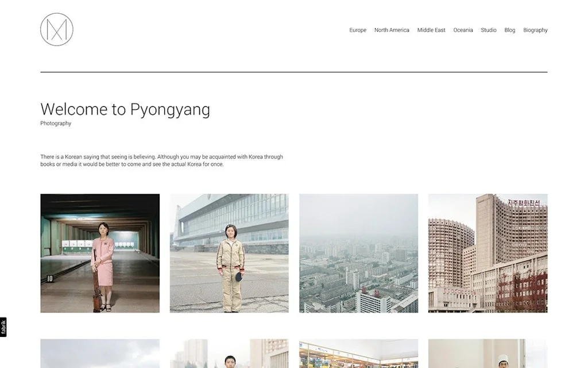Image resolution: width=588 pixels, height=368 pixels.
Task: Navigate to the Studio page
Action: 488,30
